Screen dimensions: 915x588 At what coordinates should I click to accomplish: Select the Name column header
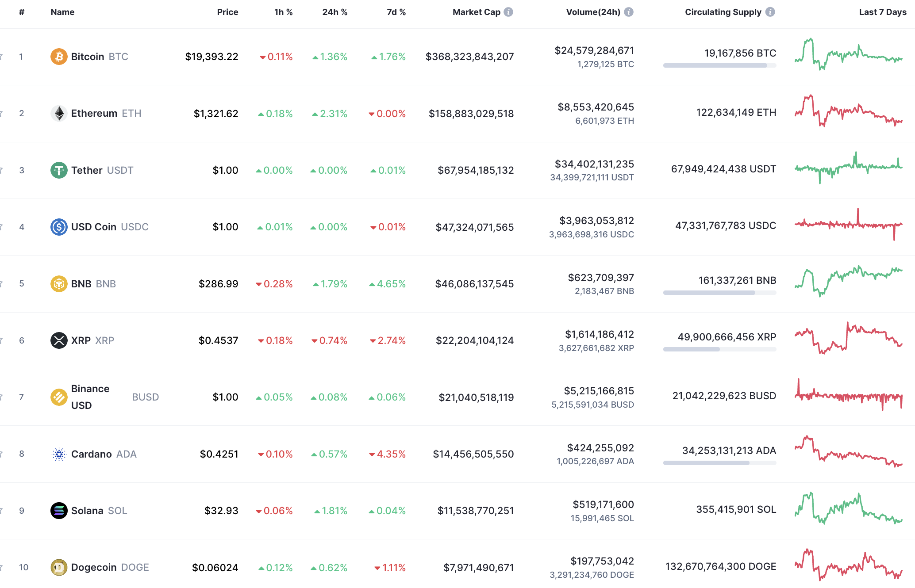click(x=62, y=12)
